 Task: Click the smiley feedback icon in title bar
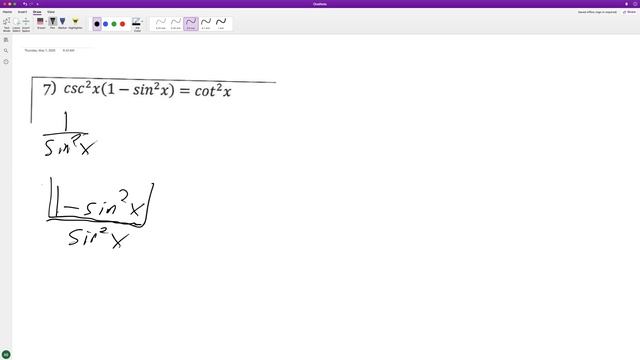[635, 4]
